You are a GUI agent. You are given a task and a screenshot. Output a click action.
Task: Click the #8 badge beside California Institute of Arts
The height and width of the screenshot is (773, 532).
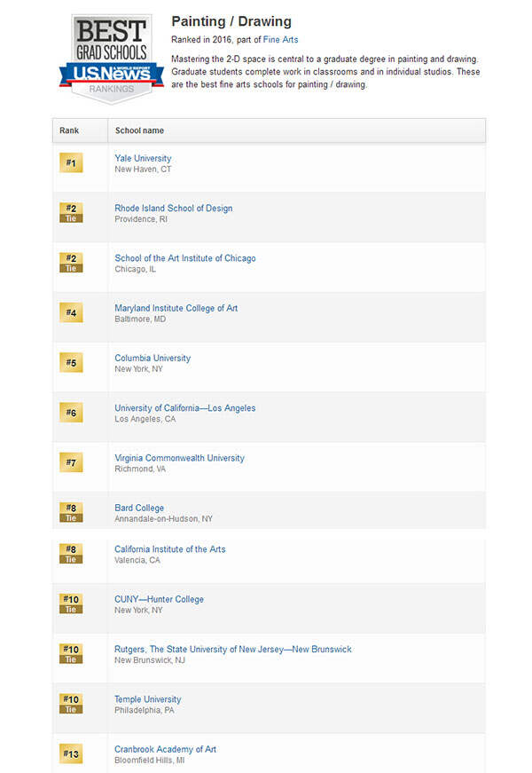[71, 554]
